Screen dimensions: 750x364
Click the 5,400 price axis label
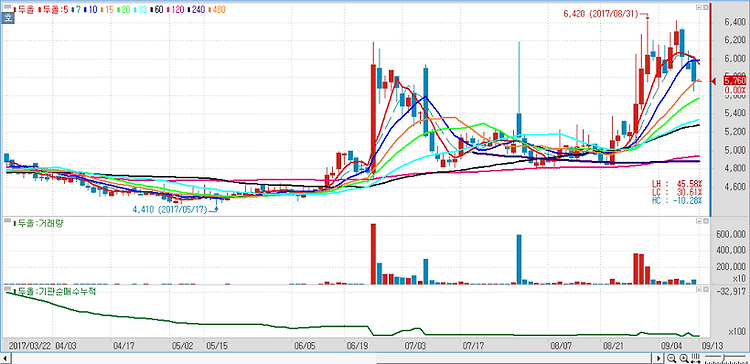click(734, 114)
